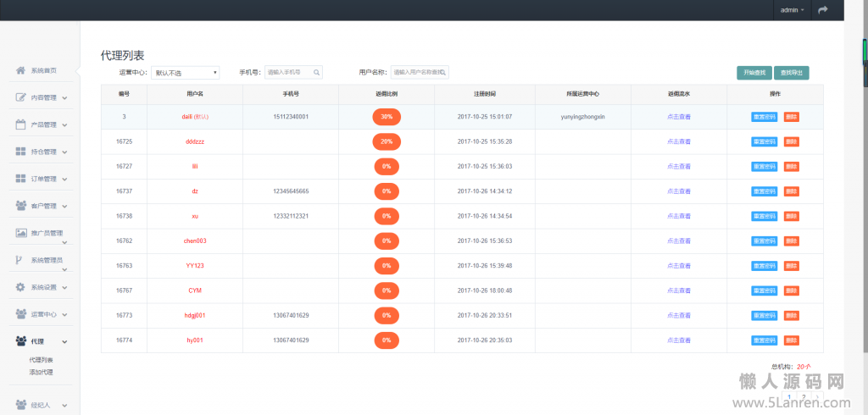Screen dimensions: 868x415
Task: Click the 开始查找 button
Action: click(x=754, y=73)
